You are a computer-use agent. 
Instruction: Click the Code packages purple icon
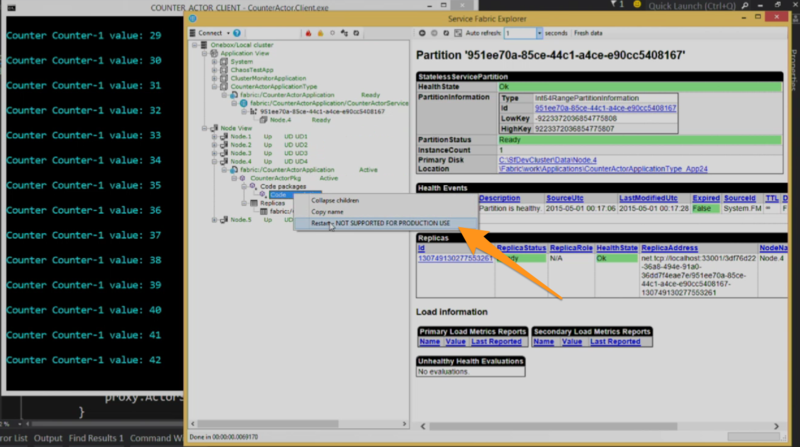click(253, 186)
